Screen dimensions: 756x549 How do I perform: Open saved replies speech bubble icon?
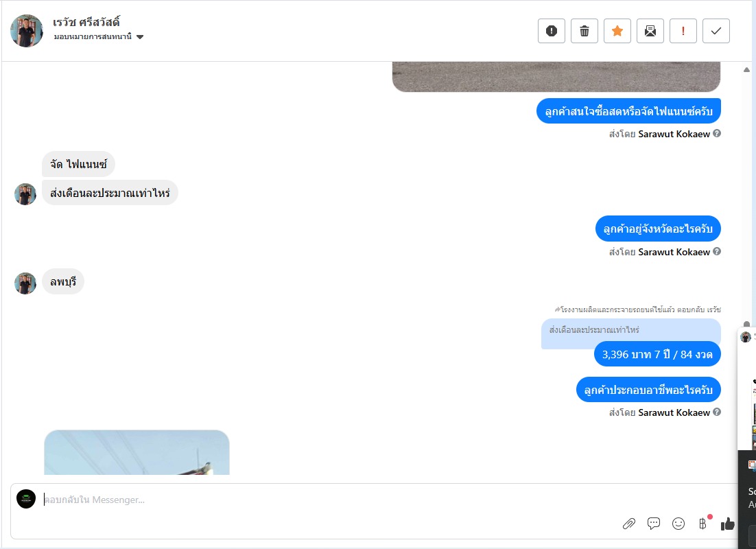click(x=654, y=524)
